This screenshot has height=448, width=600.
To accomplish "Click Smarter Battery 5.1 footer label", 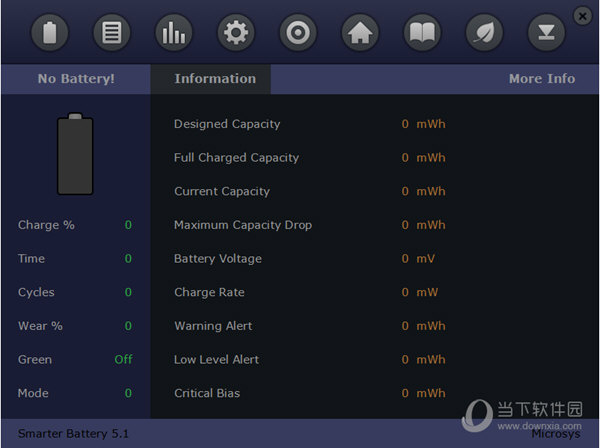I will click(x=73, y=434).
